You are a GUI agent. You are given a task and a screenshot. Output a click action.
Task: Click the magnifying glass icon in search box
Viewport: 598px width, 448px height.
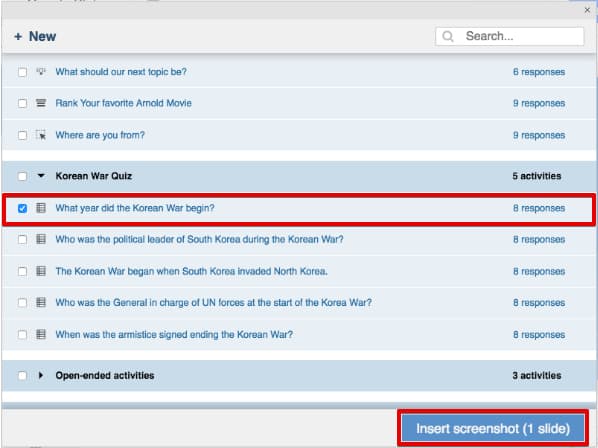coord(448,36)
